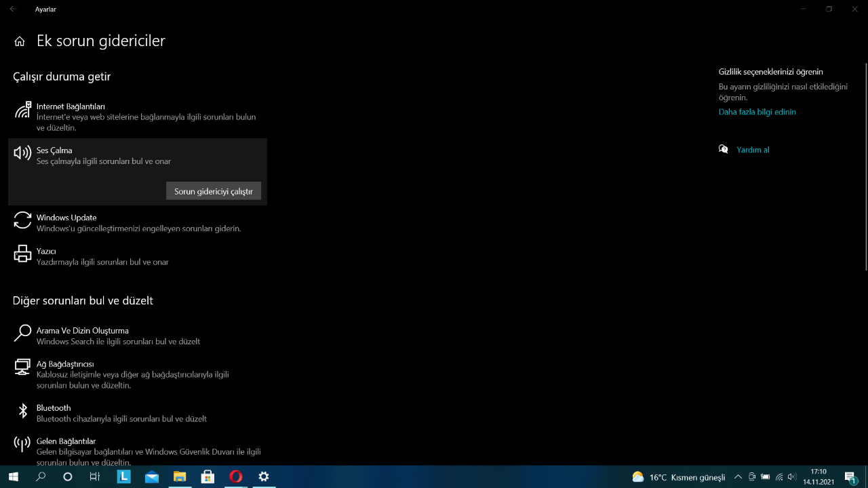This screenshot has width=868, height=488.
Task: Expand the Gelen Bağlantılar troubleshooter
Action: 66,442
